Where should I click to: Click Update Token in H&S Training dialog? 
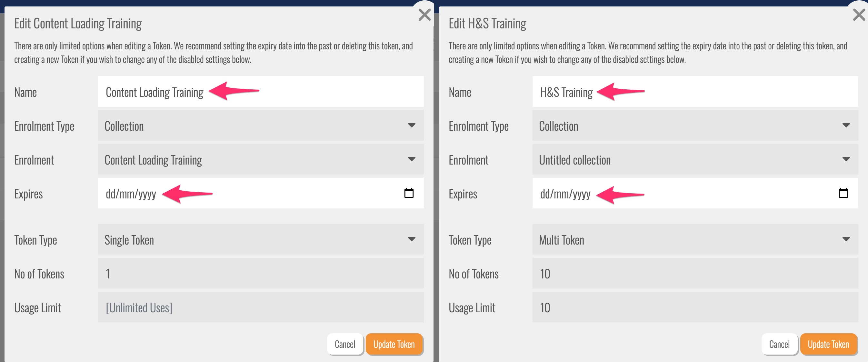(828, 344)
